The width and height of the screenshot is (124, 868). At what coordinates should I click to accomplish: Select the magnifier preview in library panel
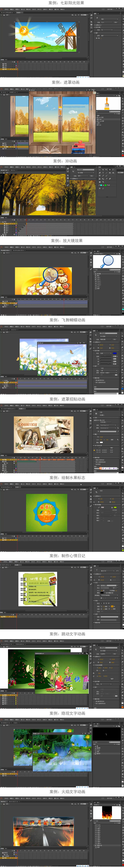tap(108, 261)
